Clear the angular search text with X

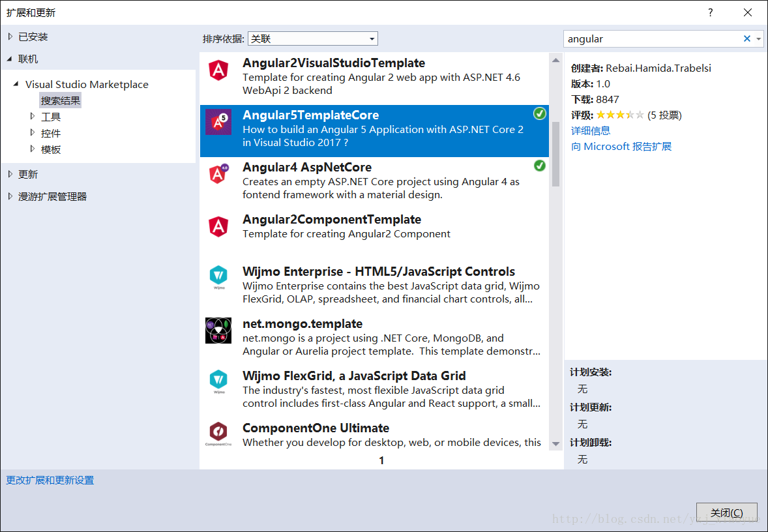(x=747, y=38)
